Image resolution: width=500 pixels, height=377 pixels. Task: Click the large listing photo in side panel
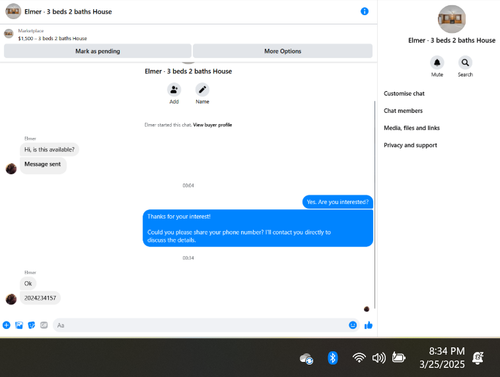(x=452, y=19)
